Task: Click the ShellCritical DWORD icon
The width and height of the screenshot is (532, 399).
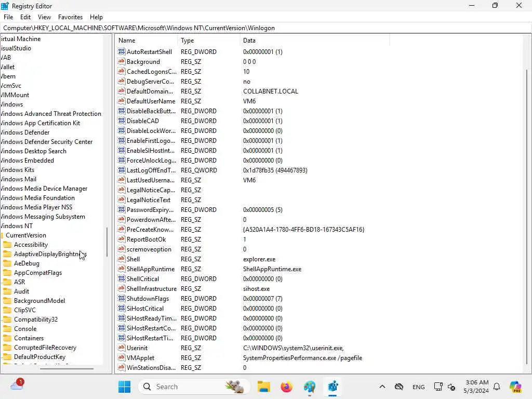Action: point(121,278)
